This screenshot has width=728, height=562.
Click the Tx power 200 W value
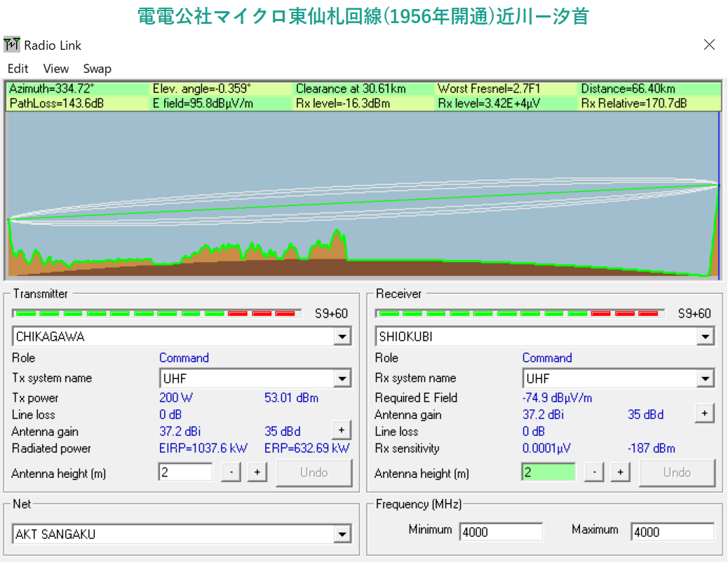[176, 398]
